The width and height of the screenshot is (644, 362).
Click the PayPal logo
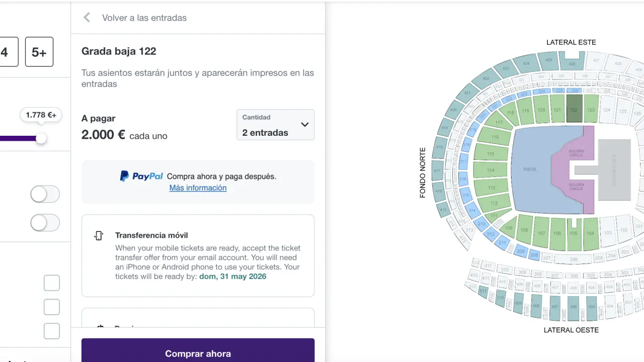(141, 176)
